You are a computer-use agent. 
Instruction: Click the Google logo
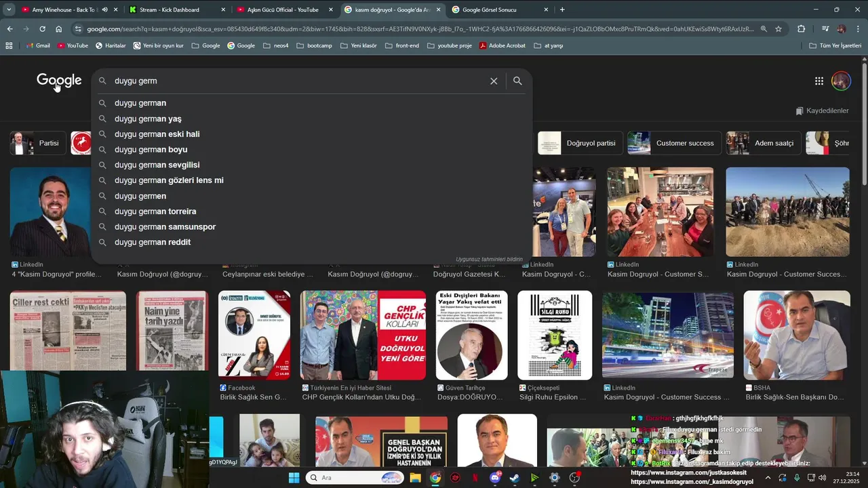59,81
